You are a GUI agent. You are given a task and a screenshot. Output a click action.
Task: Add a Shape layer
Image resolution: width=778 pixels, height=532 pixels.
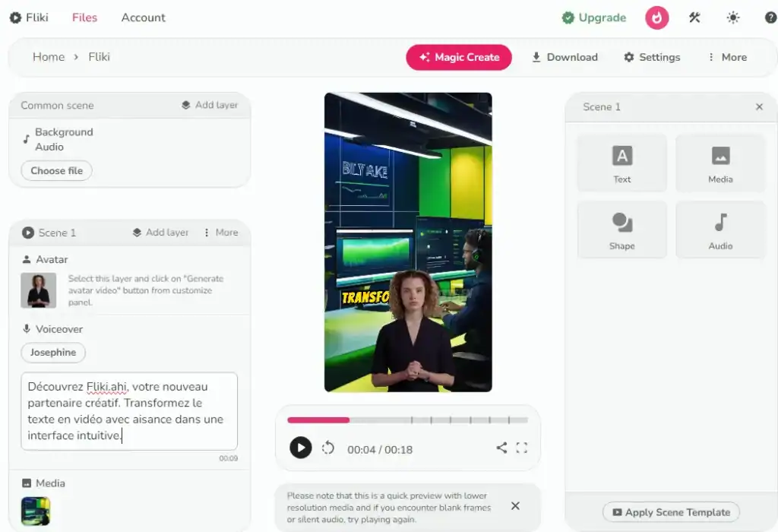click(x=622, y=230)
